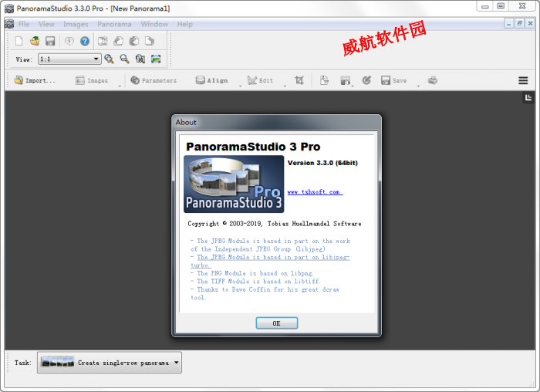This screenshot has width=540, height=392.
Task: Open the Parameters toolbar item
Action: 154,80
